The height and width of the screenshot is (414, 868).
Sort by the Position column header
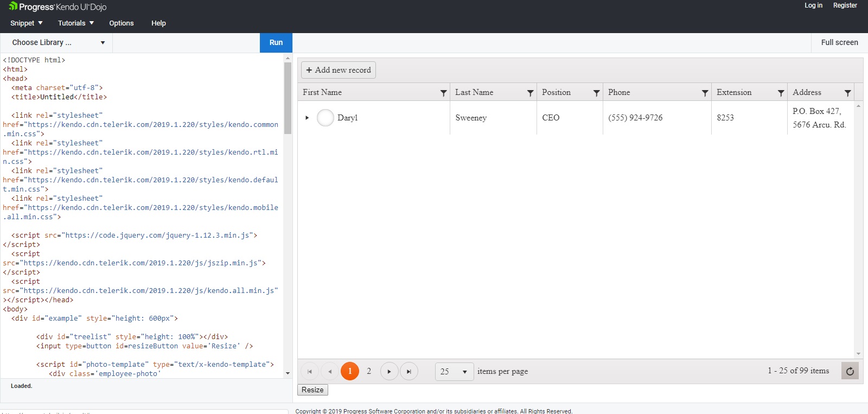[x=556, y=93]
